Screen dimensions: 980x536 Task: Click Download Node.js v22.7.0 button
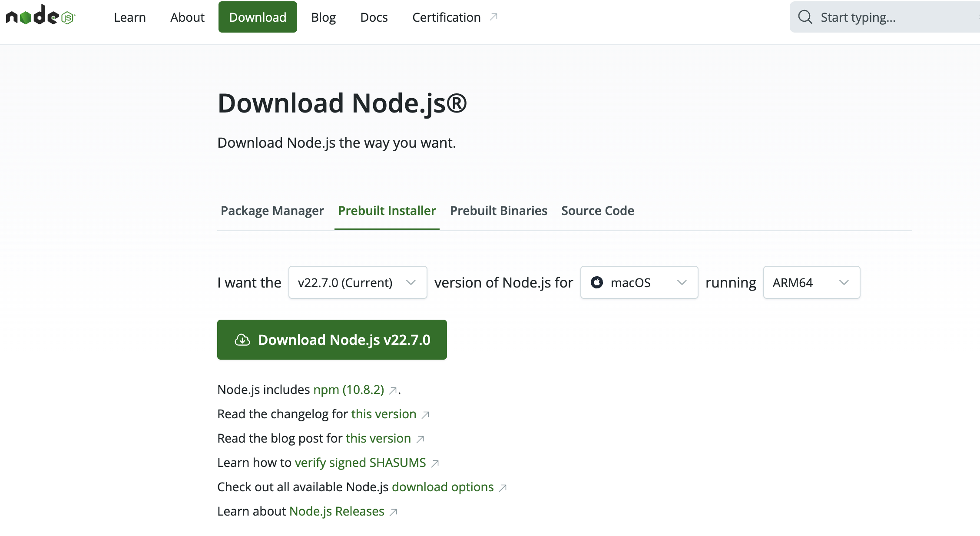(x=332, y=340)
